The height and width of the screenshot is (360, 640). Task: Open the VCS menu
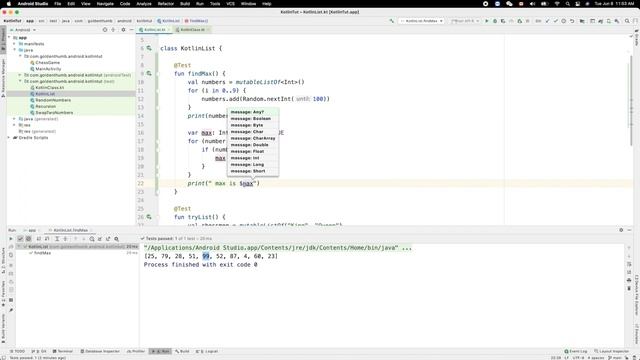coord(231,4)
